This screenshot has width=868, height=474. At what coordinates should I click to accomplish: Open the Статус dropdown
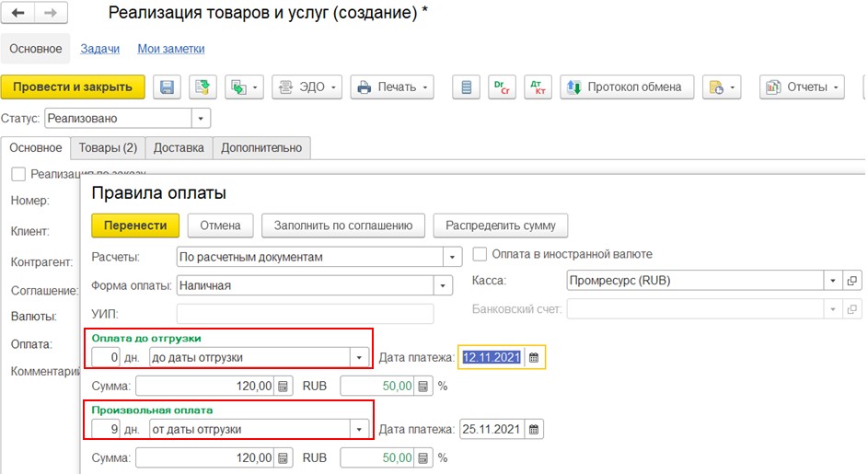[201, 118]
